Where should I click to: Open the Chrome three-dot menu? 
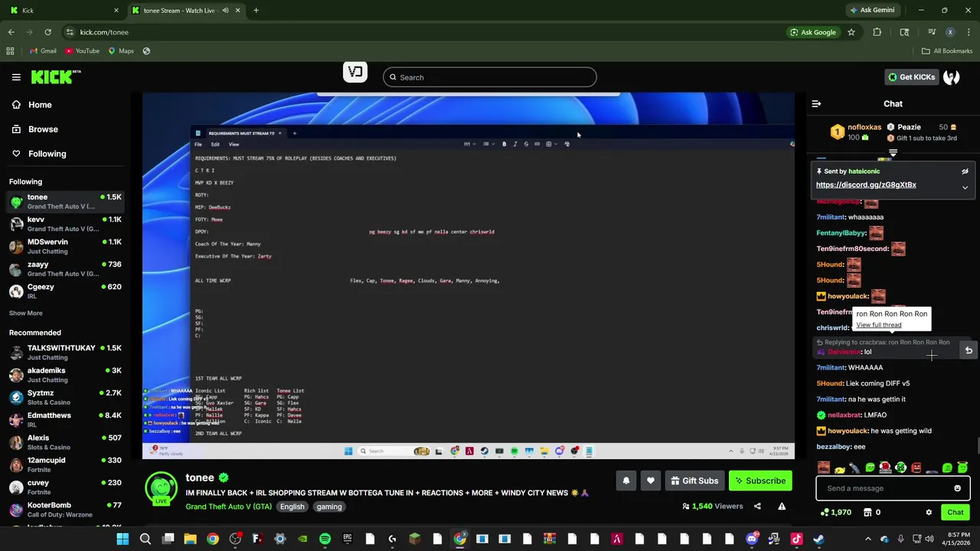969,32
